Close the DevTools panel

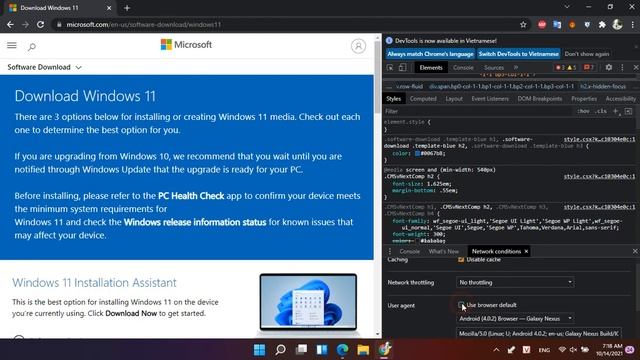coord(636,67)
